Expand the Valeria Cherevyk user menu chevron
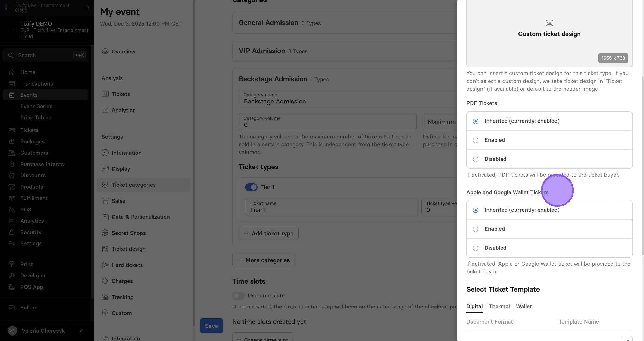Image resolution: width=644 pixels, height=341 pixels. (83, 331)
